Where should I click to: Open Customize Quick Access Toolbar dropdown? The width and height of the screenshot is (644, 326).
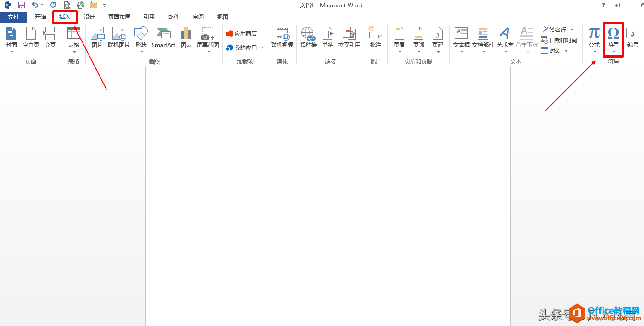104,6
